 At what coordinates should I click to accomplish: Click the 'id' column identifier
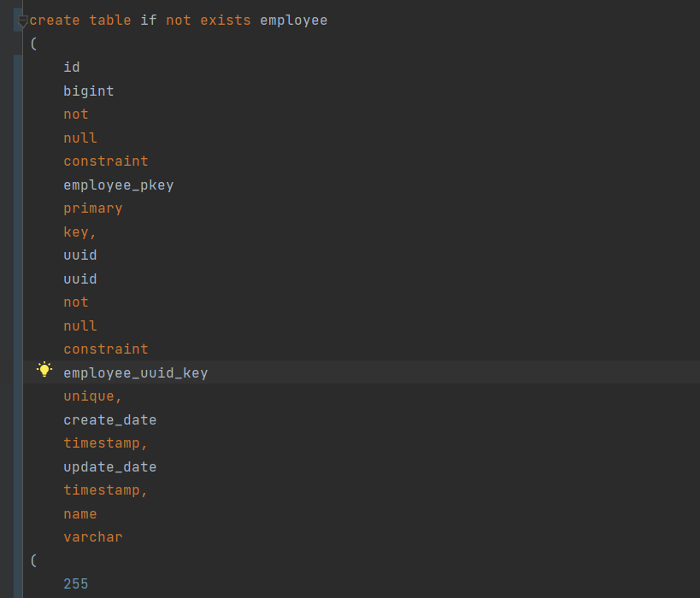point(72,67)
